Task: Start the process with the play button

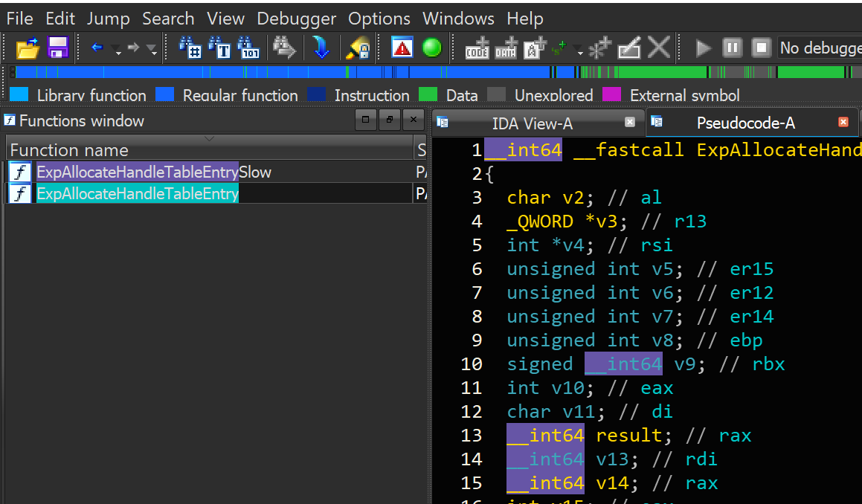Action: [703, 48]
